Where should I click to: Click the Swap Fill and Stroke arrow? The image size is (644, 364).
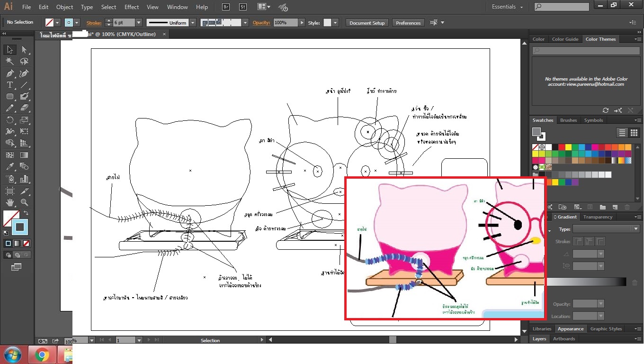26,213
